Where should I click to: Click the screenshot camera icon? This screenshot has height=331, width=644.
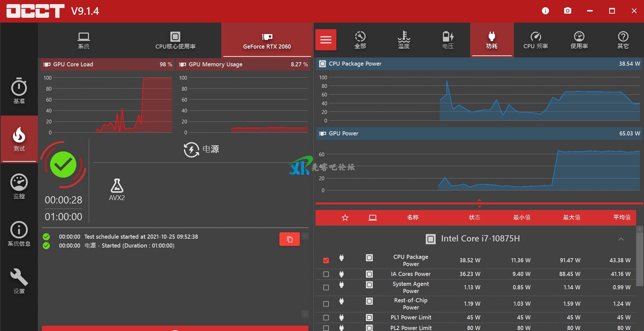[x=568, y=11]
